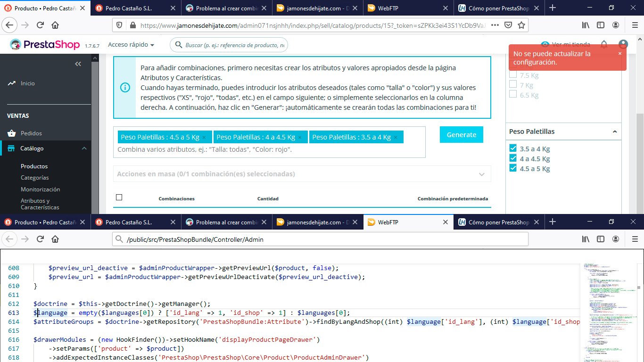Dismiss the 'No se puede actualizar' error notification
Viewport: 644px width, 362px height.
point(620,54)
